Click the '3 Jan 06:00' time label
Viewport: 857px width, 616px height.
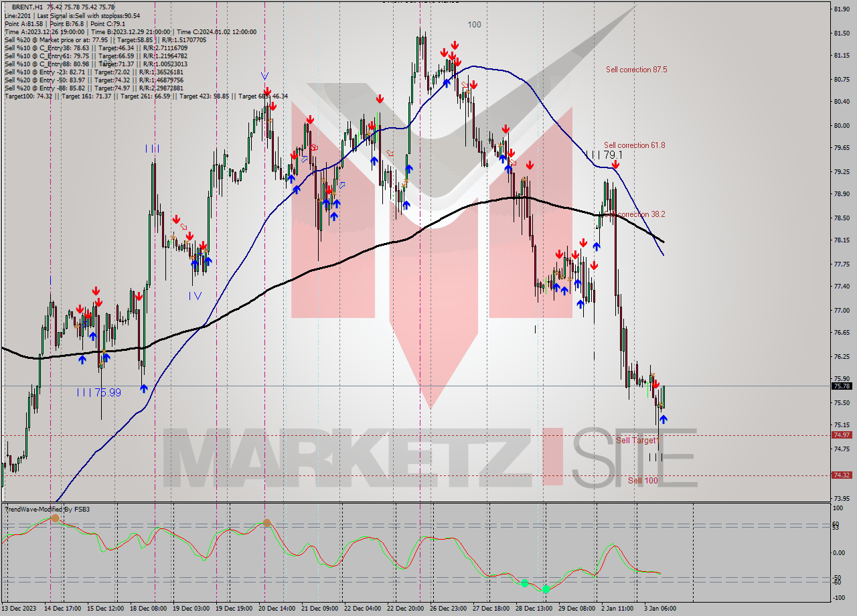[x=659, y=609]
